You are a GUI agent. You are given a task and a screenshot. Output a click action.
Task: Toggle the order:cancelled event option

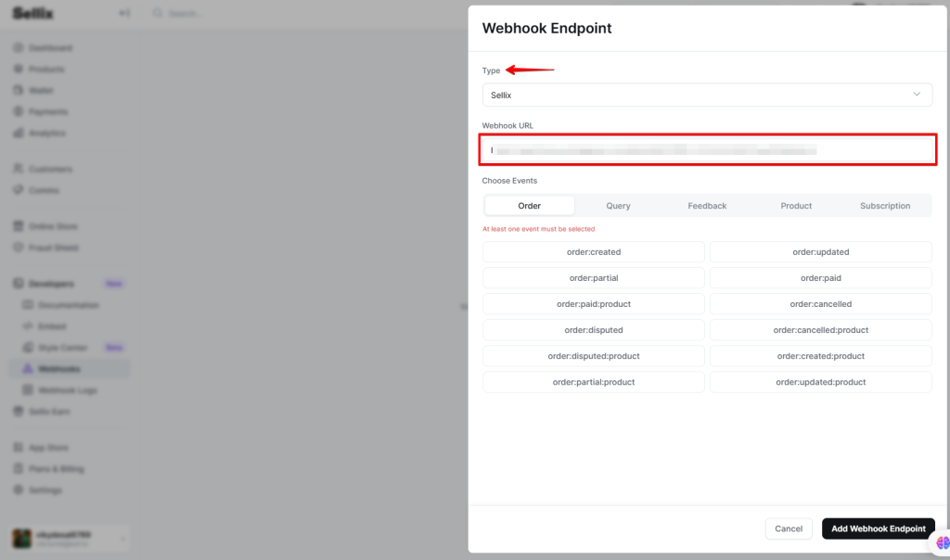820,304
